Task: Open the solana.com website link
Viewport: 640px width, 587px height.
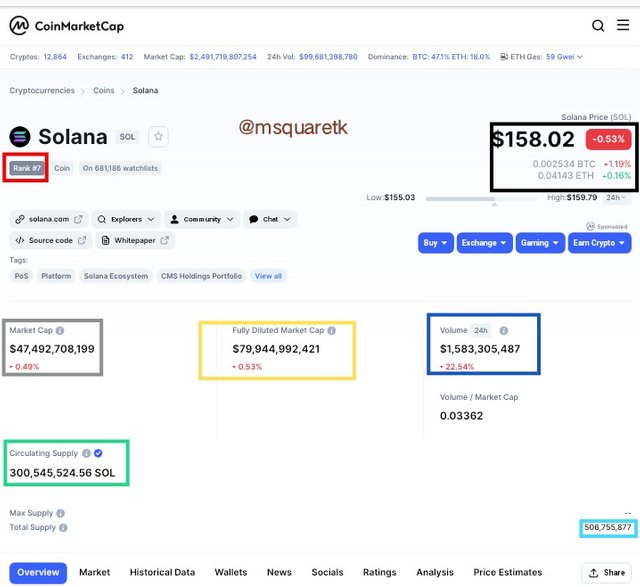Action: click(x=49, y=219)
